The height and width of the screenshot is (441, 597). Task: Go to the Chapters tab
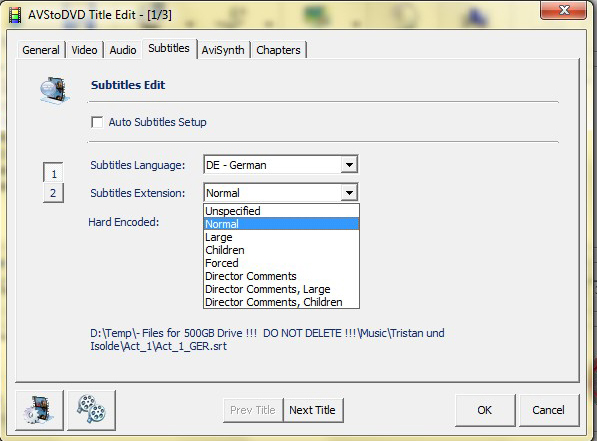point(278,50)
